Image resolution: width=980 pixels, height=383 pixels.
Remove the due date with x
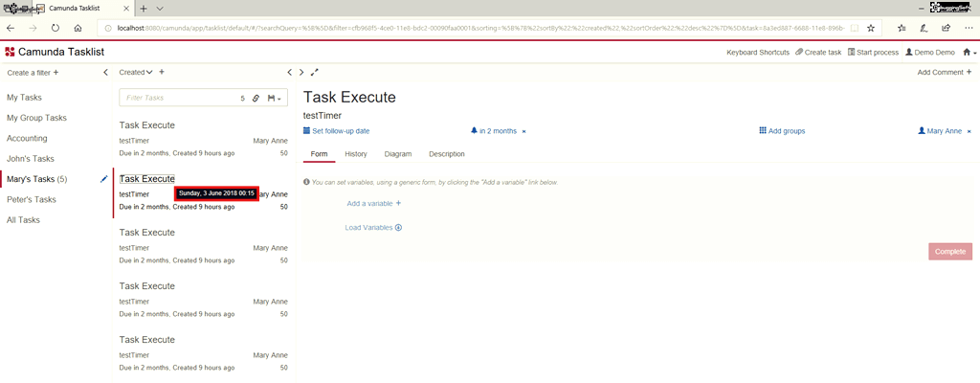coord(523,131)
